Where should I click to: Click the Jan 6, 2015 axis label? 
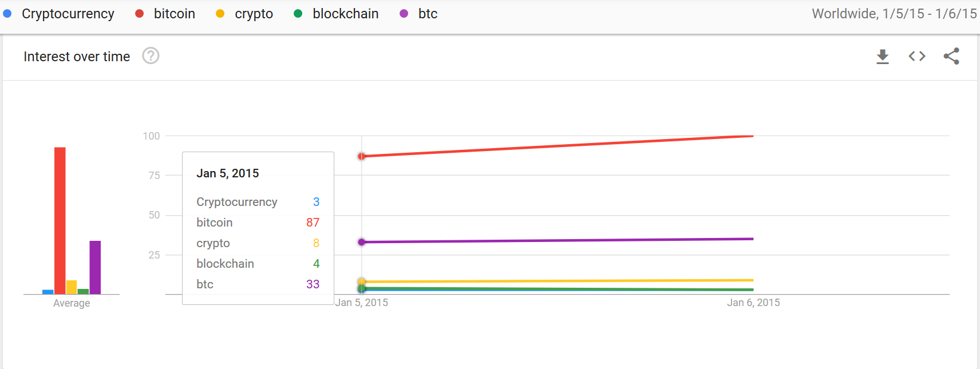click(x=753, y=303)
